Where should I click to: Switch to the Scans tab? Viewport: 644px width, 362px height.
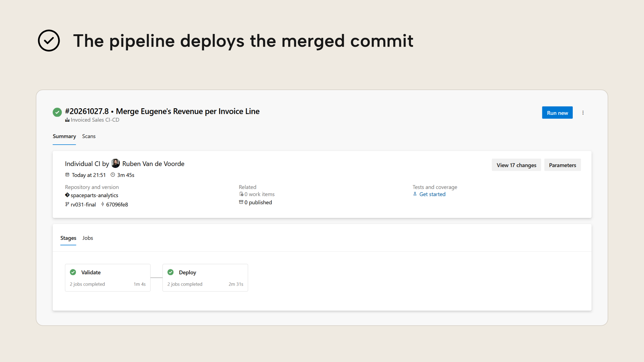(89, 136)
